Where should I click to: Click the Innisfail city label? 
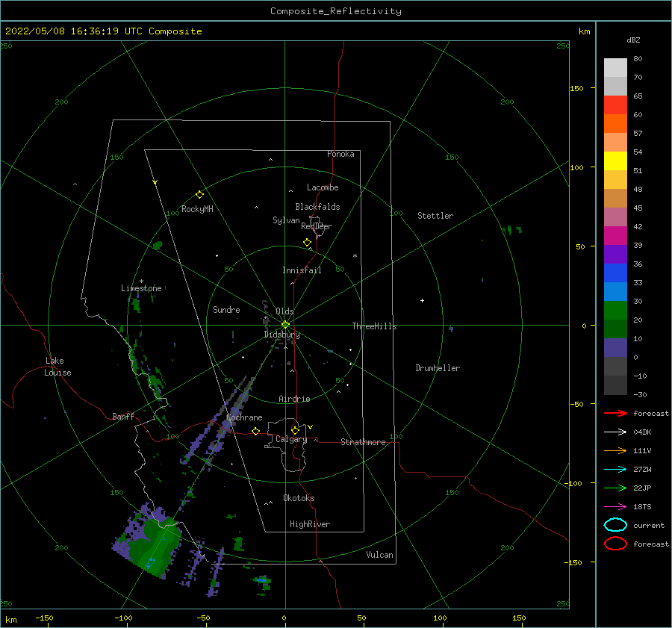pos(302,270)
